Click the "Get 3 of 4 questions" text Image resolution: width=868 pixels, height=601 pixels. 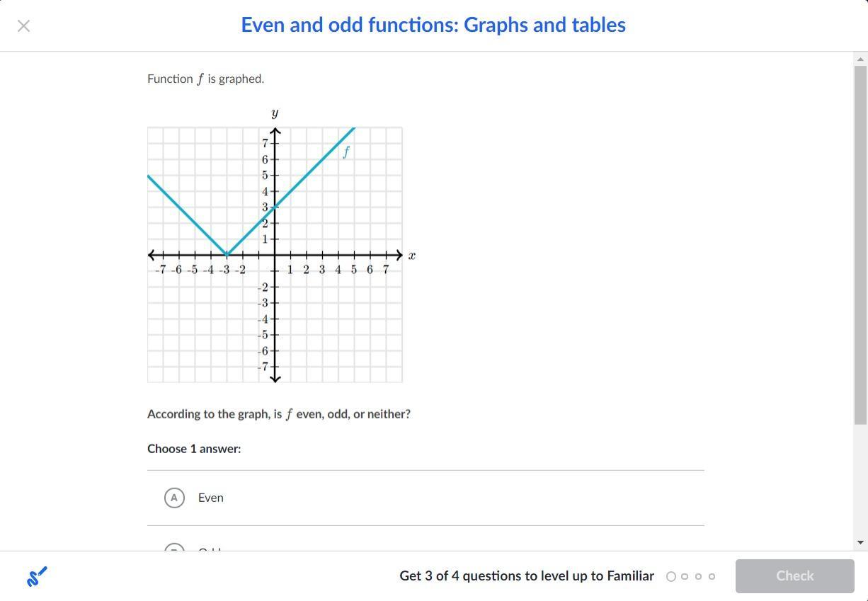click(x=527, y=576)
